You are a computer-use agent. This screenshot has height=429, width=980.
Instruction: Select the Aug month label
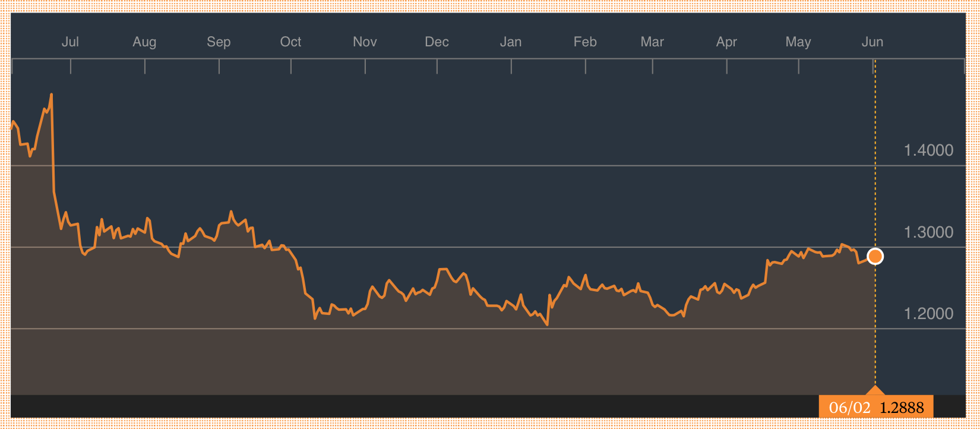coord(144,42)
